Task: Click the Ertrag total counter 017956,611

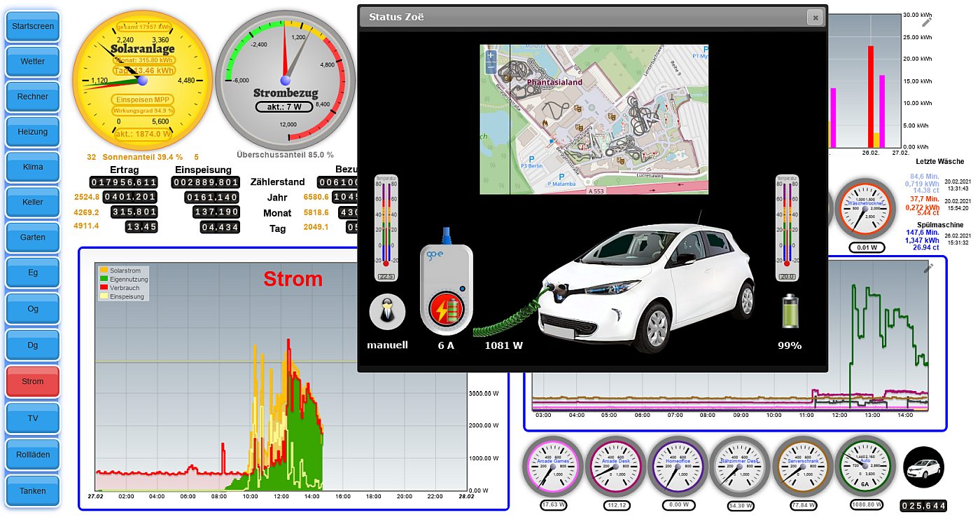Action: point(124,182)
